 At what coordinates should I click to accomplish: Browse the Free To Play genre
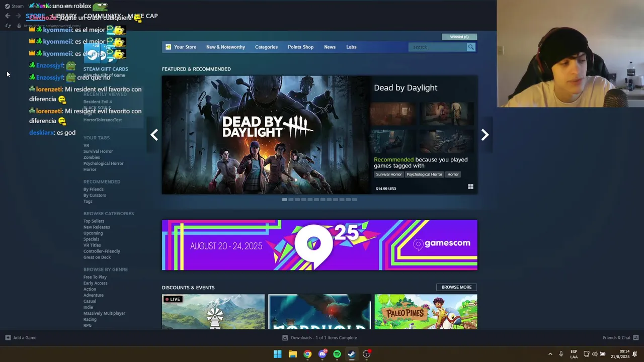click(x=95, y=277)
